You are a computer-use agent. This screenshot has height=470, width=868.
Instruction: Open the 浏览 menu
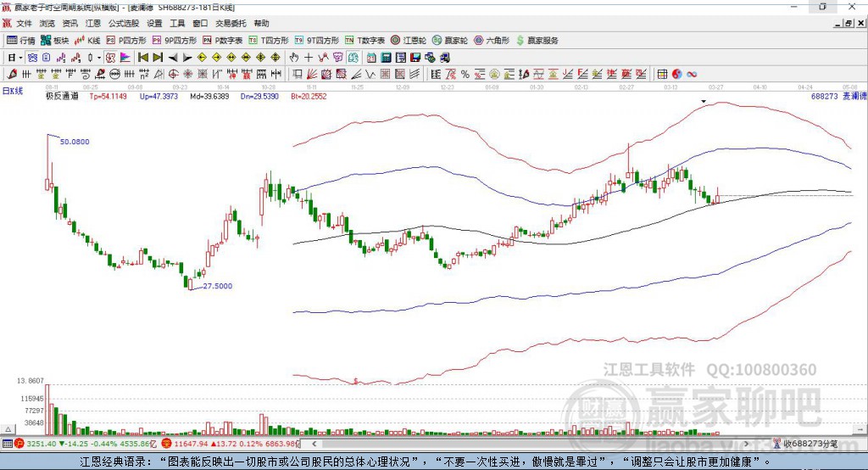click(x=47, y=23)
